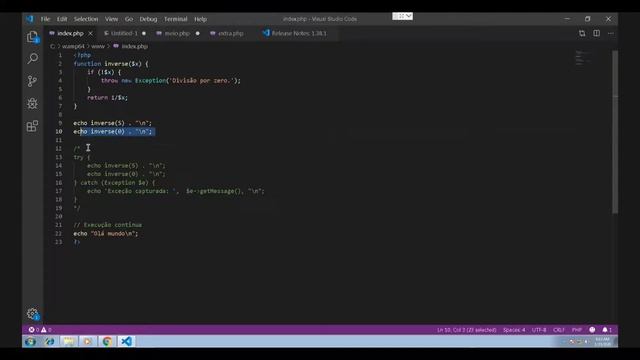Close the index.php tab
The image size is (640, 360).
click(x=91, y=33)
